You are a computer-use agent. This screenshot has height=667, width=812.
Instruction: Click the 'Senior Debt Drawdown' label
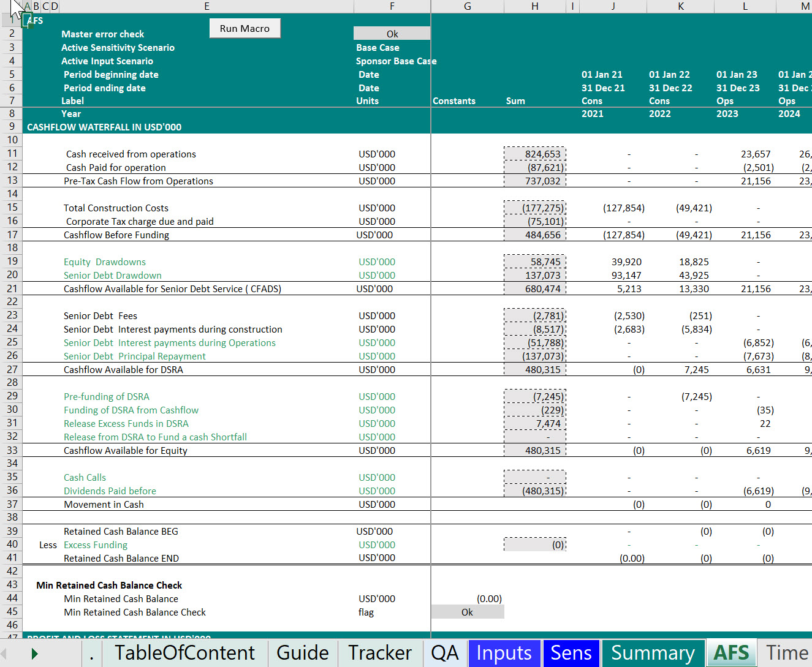(x=113, y=275)
